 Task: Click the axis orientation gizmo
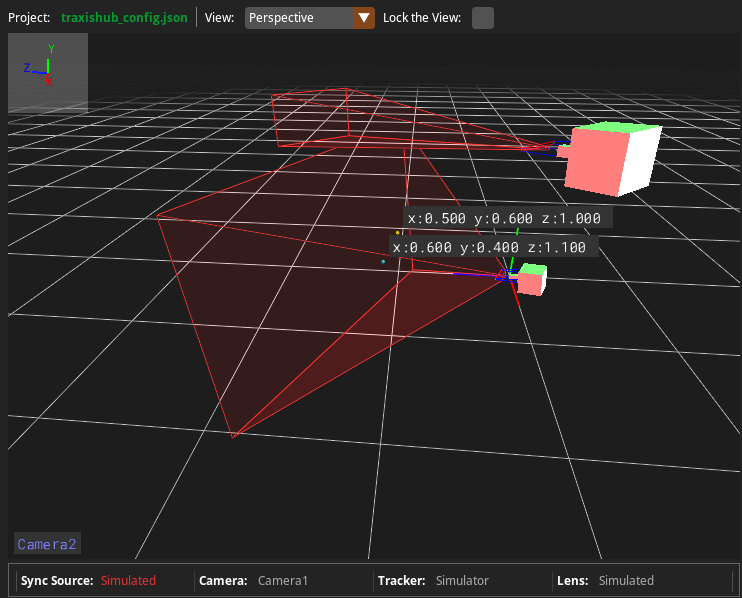click(x=48, y=72)
